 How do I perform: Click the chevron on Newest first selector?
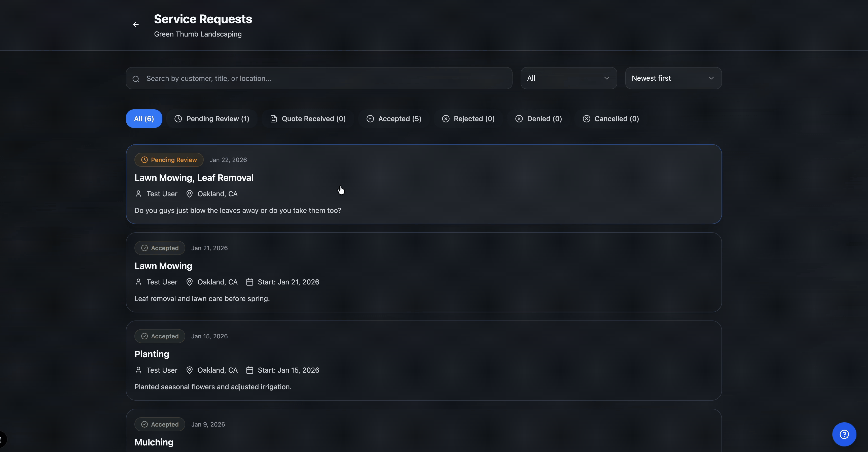point(711,78)
